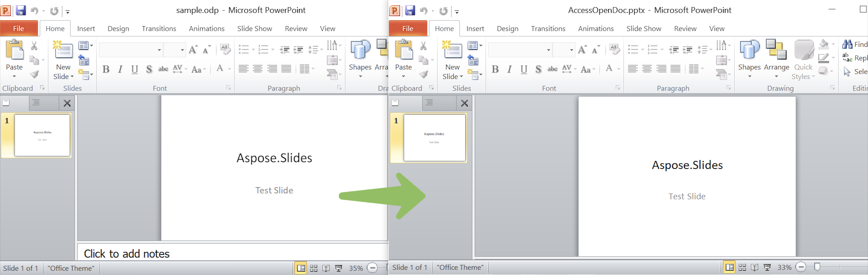Click Clear Formatting icon in the sample.odp Font group
Viewport: 868px width, 275px height.
point(225,49)
